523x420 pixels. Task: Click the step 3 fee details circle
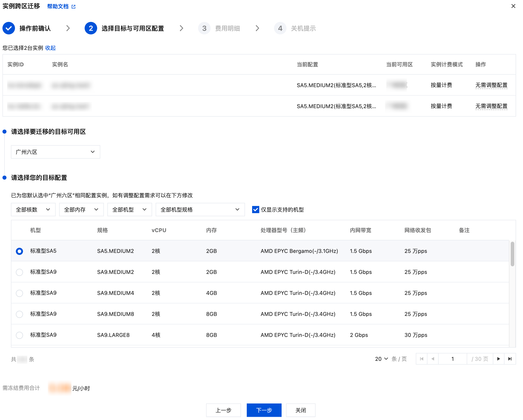(204, 28)
